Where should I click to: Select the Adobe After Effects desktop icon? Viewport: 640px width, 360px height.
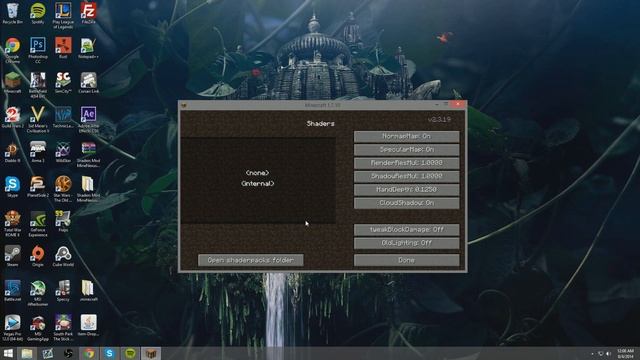point(88,120)
